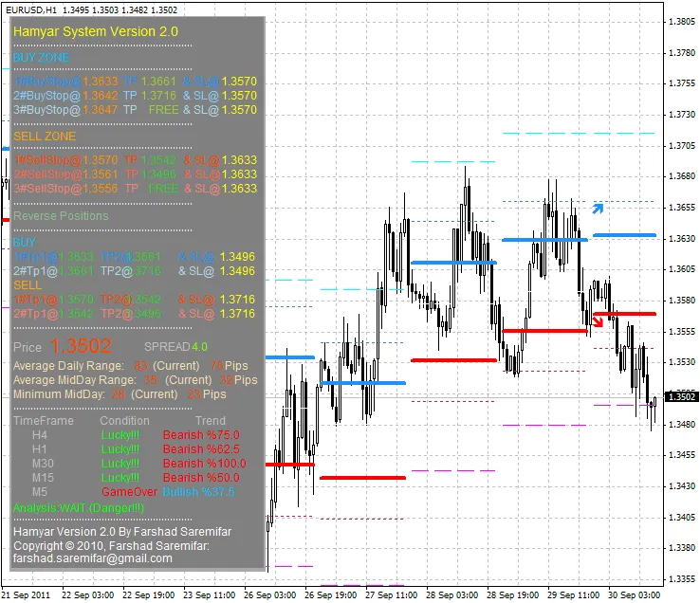Click the BUY ZONE heading
Image resolution: width=700 pixels, height=603 pixels.
(41, 58)
